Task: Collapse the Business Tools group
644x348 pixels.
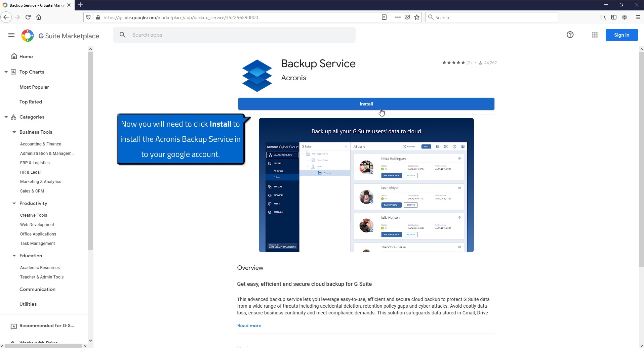Action: pyautogui.click(x=14, y=132)
